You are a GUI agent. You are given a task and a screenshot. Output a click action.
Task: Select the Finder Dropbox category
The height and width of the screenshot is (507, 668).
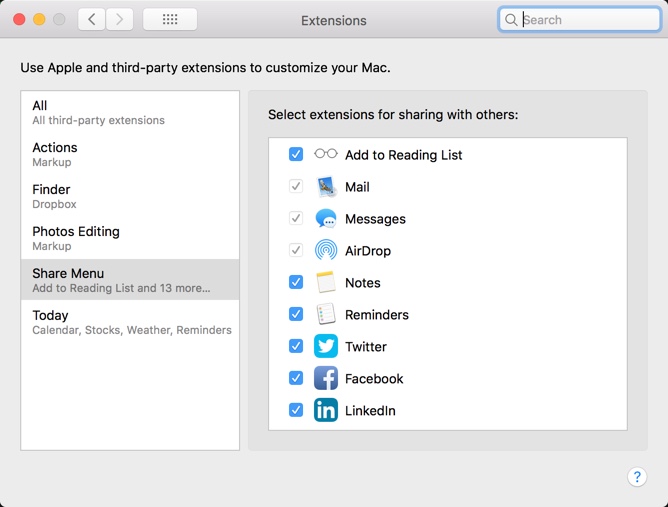[x=130, y=196]
